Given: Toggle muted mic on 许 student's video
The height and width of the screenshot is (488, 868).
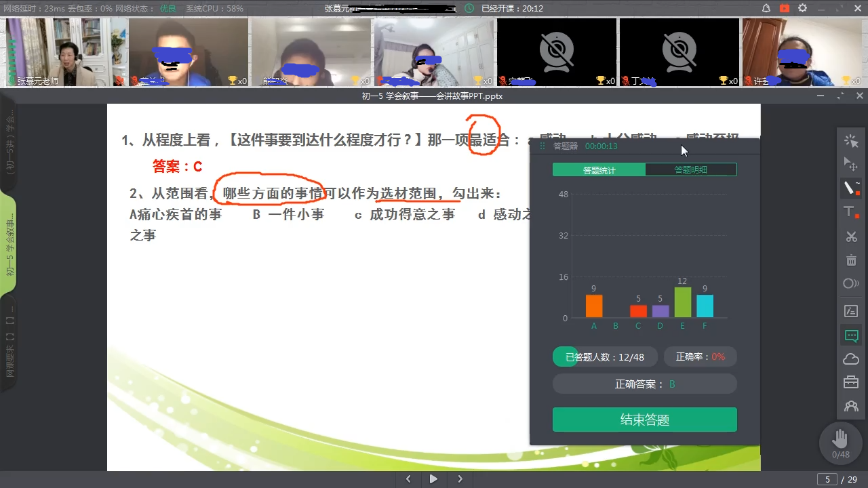Looking at the screenshot, I should click(748, 81).
